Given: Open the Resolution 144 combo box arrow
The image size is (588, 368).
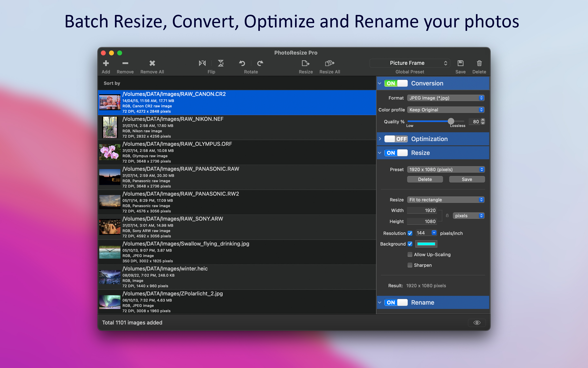Looking at the screenshot, I should coord(434,233).
